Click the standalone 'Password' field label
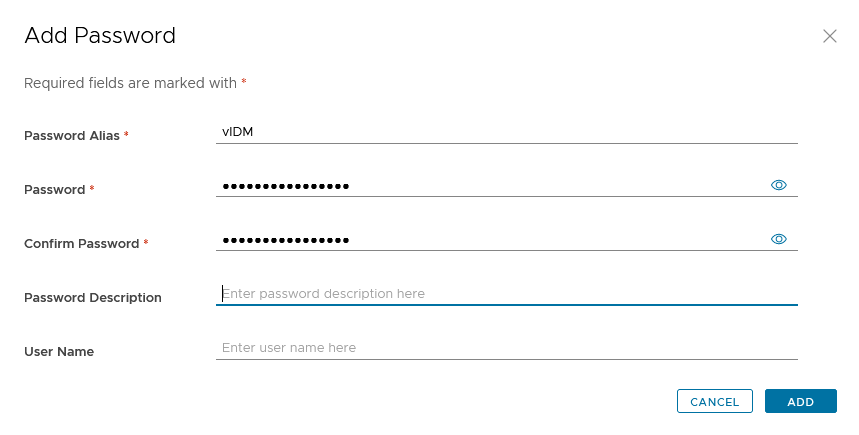Image resolution: width=859 pixels, height=435 pixels. pos(55,190)
